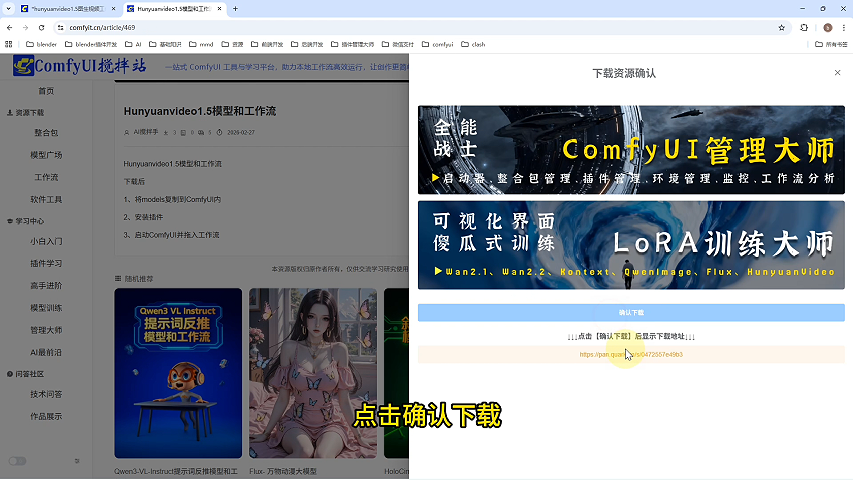Click the 确认下载 button

(x=631, y=313)
